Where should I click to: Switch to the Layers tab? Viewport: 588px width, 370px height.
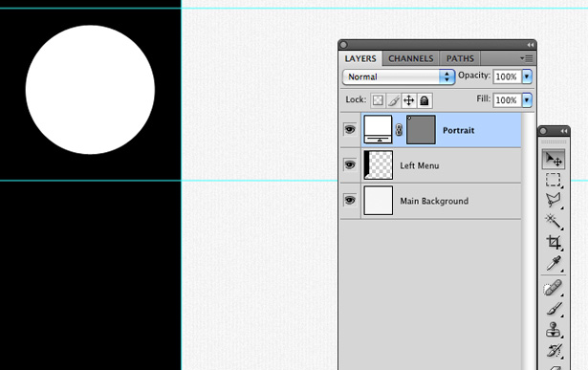pyautogui.click(x=360, y=59)
